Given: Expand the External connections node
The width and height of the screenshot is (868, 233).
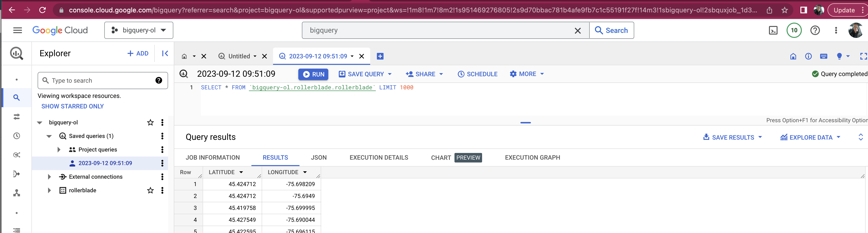Looking at the screenshot, I should click(x=49, y=176).
